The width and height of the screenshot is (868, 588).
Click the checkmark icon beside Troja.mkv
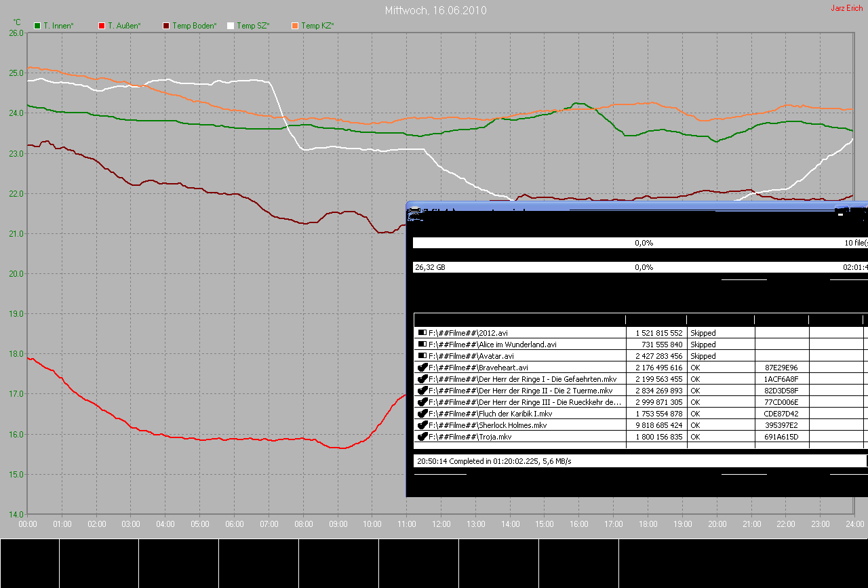click(x=422, y=436)
